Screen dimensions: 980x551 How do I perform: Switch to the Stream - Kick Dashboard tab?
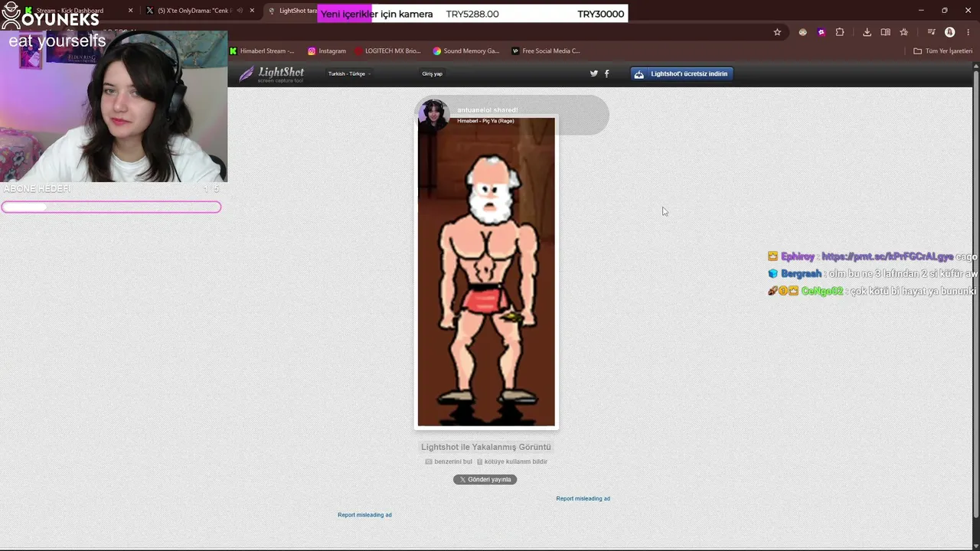(69, 11)
